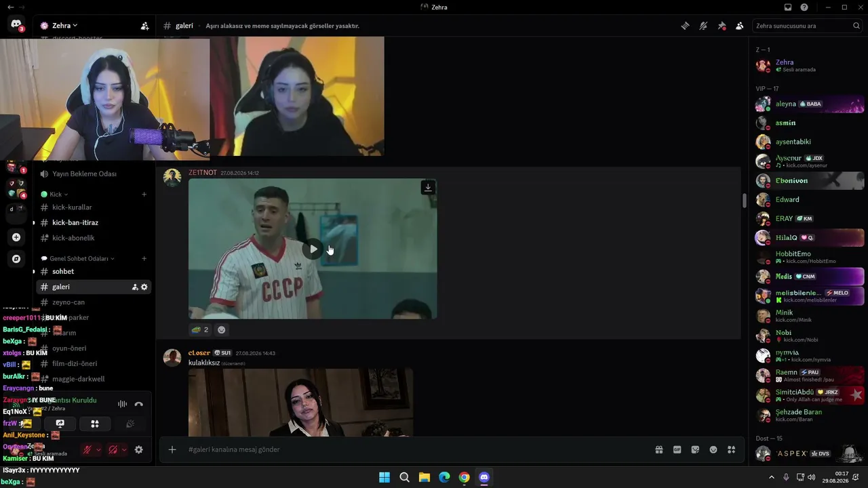The image size is (868, 488).
Task: Show hidden system tray icons
Action: (772, 477)
